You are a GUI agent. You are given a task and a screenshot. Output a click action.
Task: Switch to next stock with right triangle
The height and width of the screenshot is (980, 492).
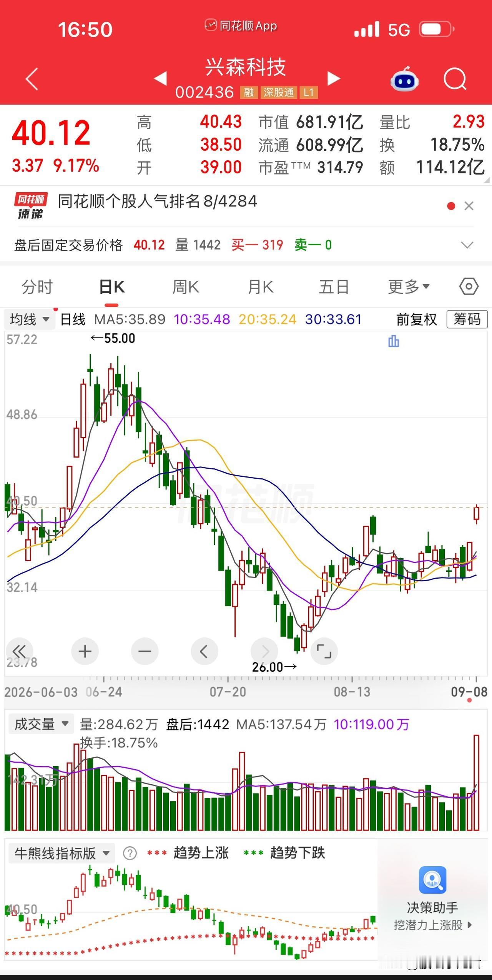334,78
